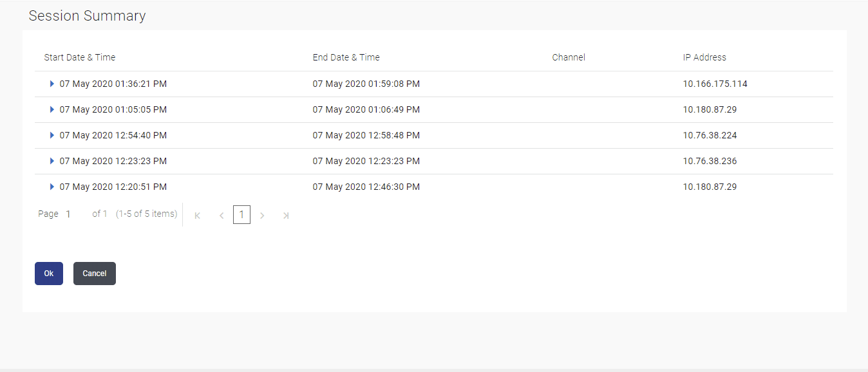Screen dimensions: 868x372
Task: Select end time 07 May 2020 01:06:49 PM
Action: pos(366,109)
